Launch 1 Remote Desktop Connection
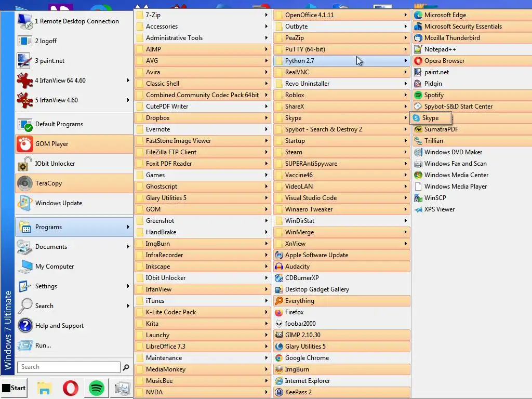The image size is (532, 399). pyautogui.click(x=74, y=21)
